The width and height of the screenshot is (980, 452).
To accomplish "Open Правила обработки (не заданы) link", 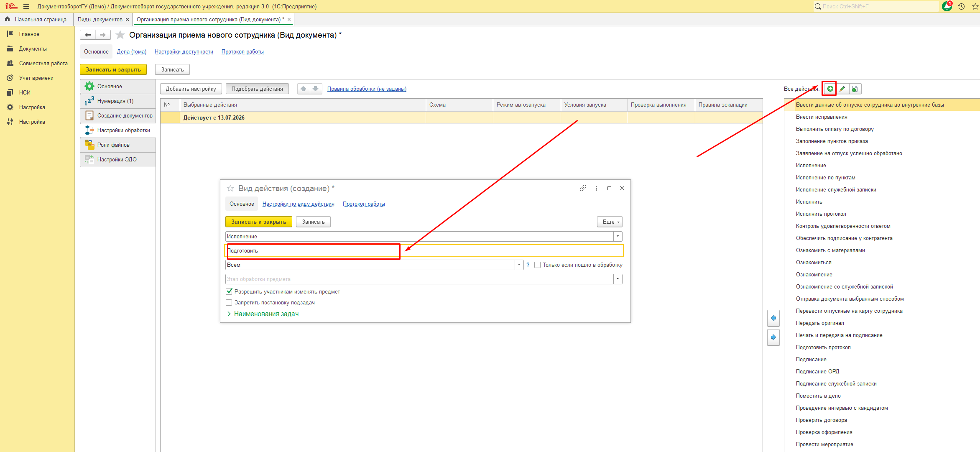I will (x=367, y=89).
